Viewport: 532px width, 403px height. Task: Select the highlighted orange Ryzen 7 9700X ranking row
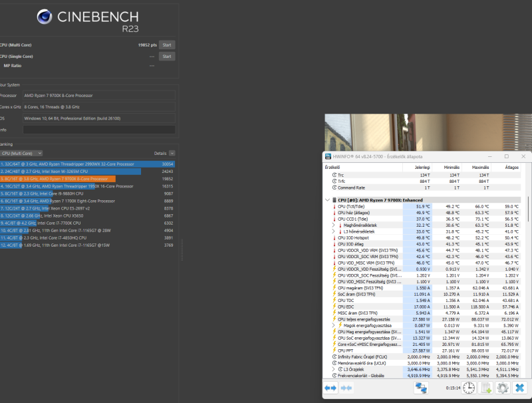point(88,179)
